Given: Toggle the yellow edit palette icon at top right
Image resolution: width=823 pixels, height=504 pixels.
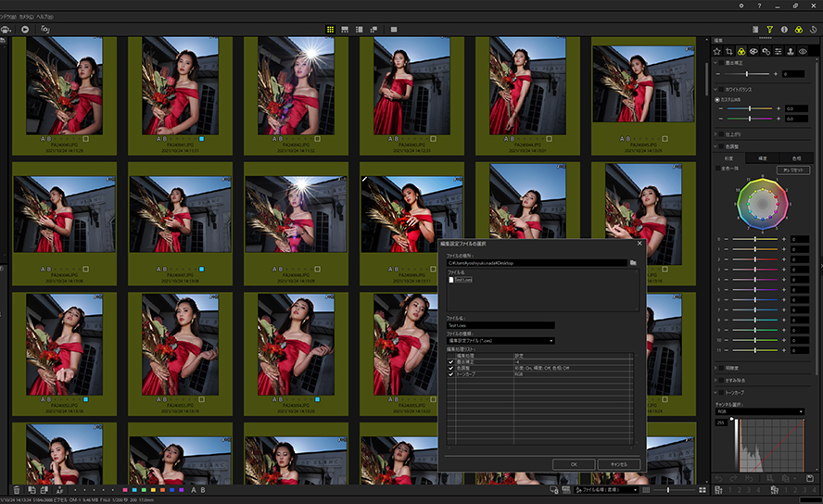Looking at the screenshot, I should click(798, 30).
